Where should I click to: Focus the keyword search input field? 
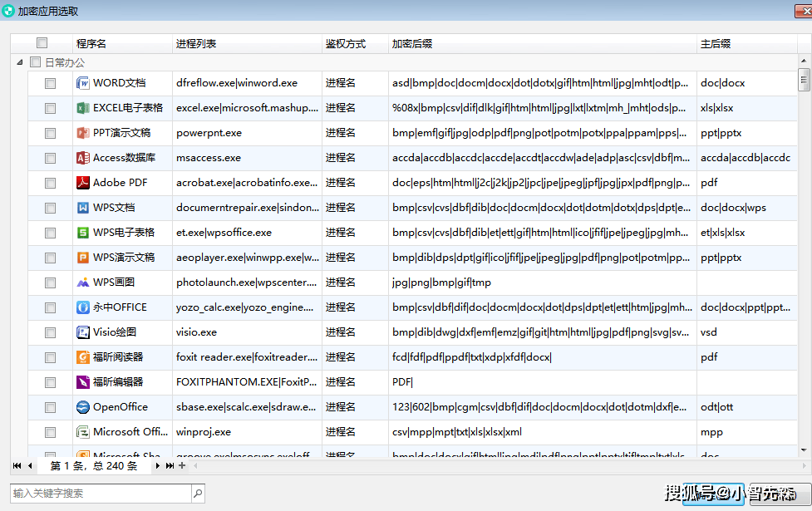(100, 494)
